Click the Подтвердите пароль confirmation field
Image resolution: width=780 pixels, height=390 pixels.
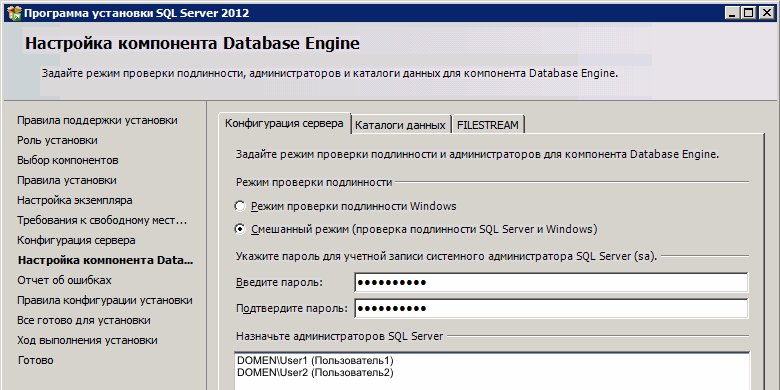pos(551,308)
